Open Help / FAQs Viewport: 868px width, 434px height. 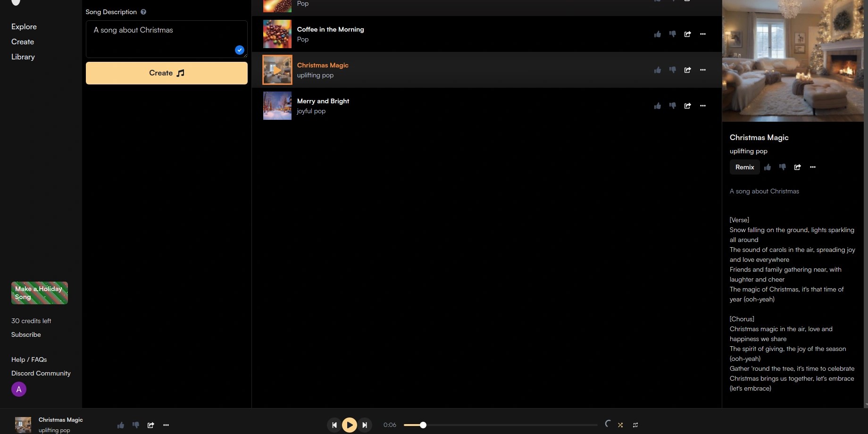(29, 359)
